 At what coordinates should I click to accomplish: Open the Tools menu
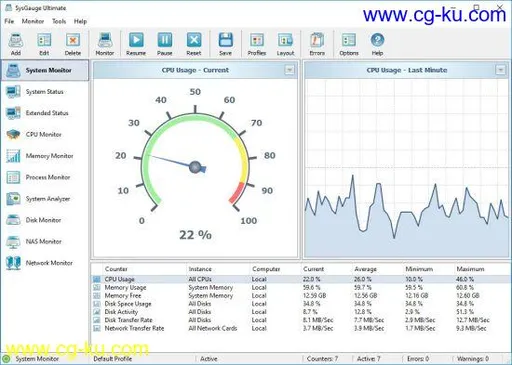point(59,21)
